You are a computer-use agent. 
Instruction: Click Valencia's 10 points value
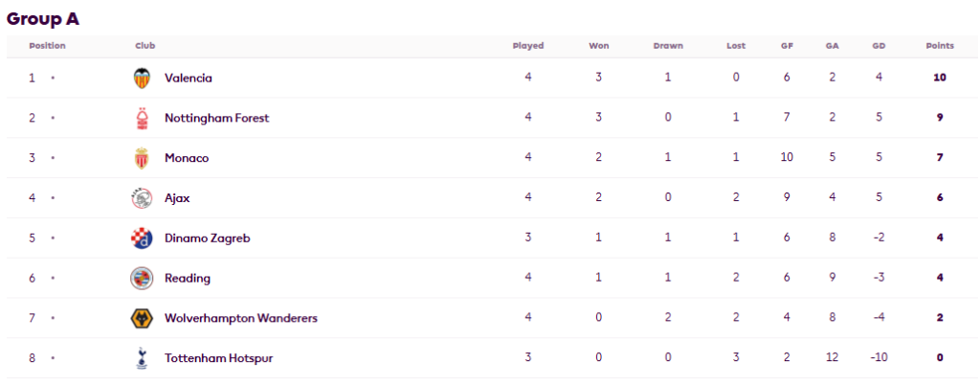click(x=940, y=79)
